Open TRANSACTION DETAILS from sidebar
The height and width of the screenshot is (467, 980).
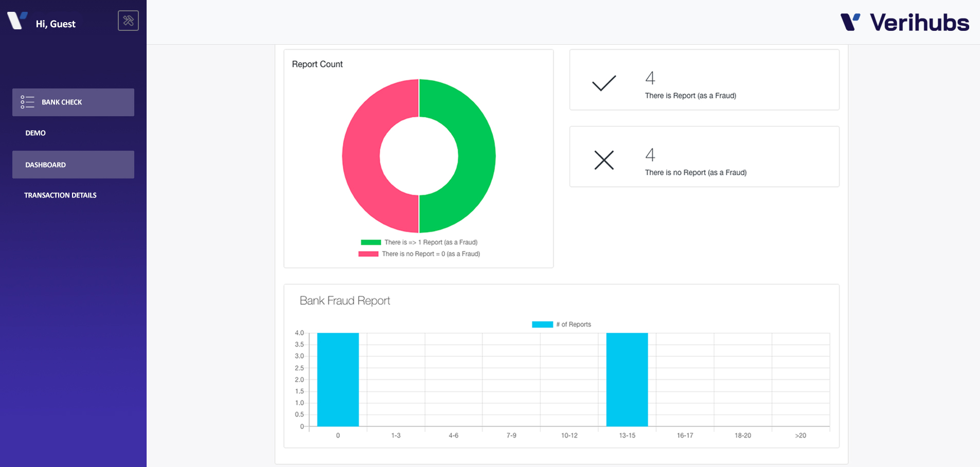coord(60,195)
